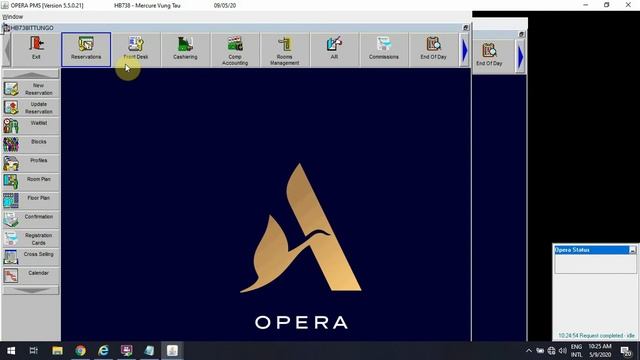Open Comp Accounting module
640x360 pixels.
(x=235, y=50)
